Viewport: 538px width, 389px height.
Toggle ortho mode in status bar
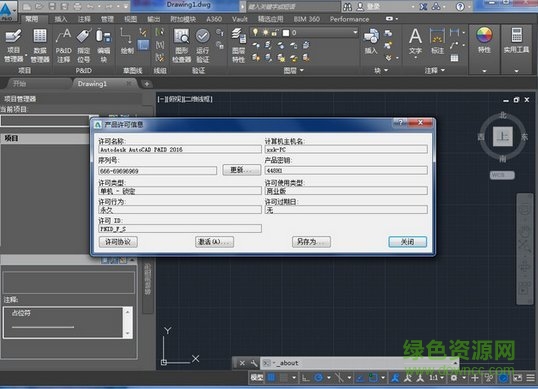[x=305, y=378]
